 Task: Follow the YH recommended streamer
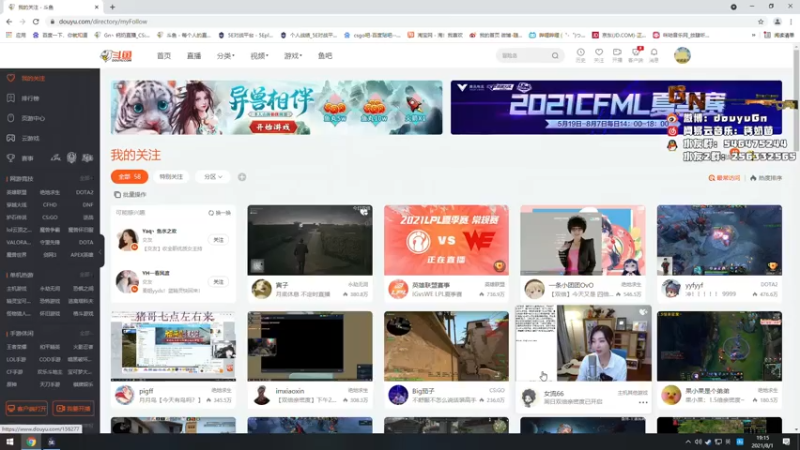(218, 282)
